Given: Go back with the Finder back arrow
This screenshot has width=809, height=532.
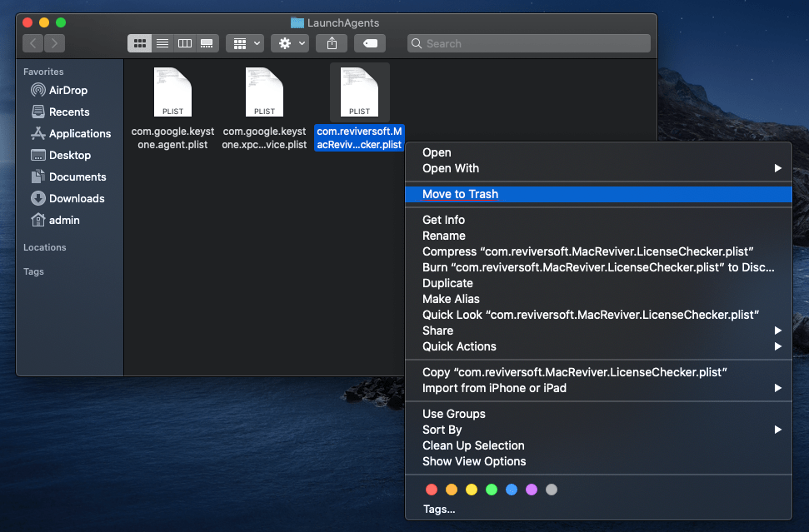Looking at the screenshot, I should point(33,43).
